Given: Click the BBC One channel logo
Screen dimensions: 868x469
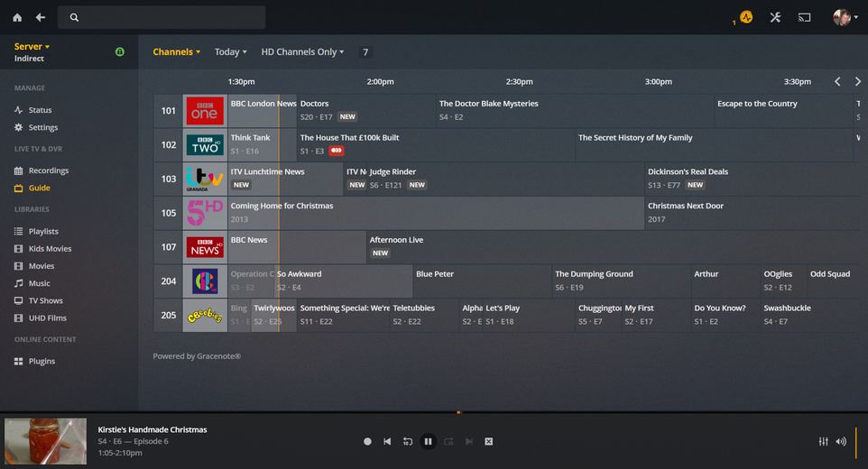Looking at the screenshot, I should [x=205, y=111].
